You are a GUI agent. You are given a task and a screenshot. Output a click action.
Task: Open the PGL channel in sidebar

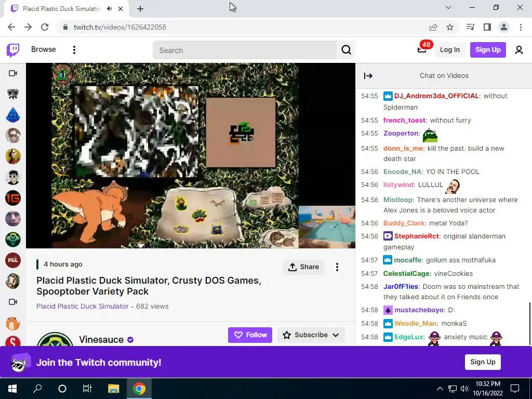13,260
